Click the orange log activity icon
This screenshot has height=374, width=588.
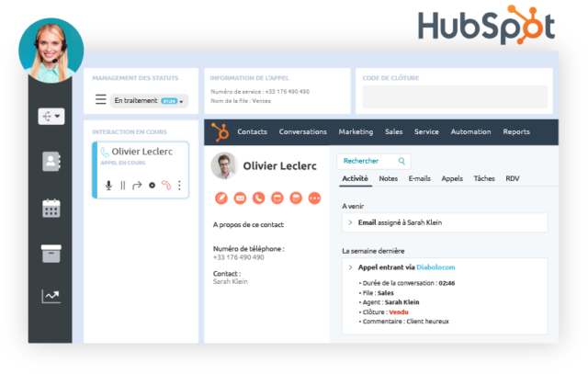pos(277,198)
